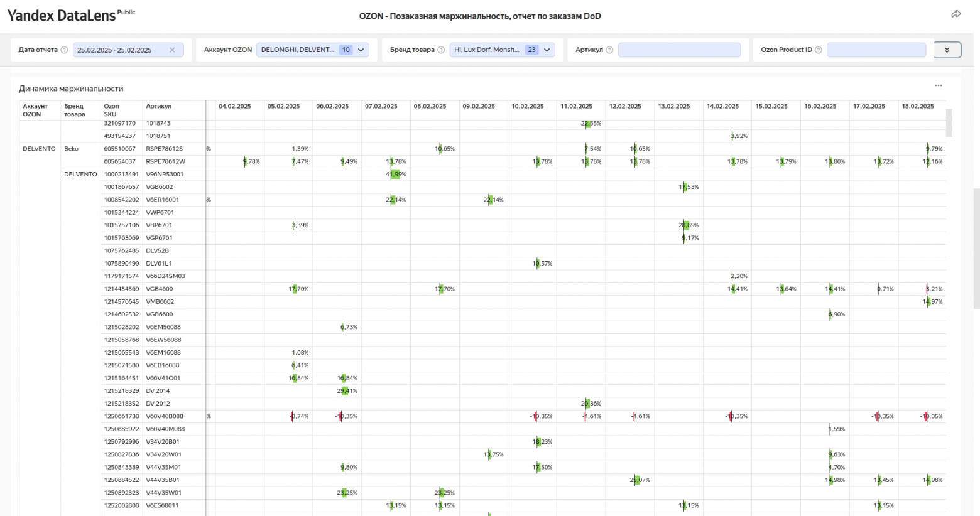
Task: Click the share arrow icon
Action: tap(956, 14)
